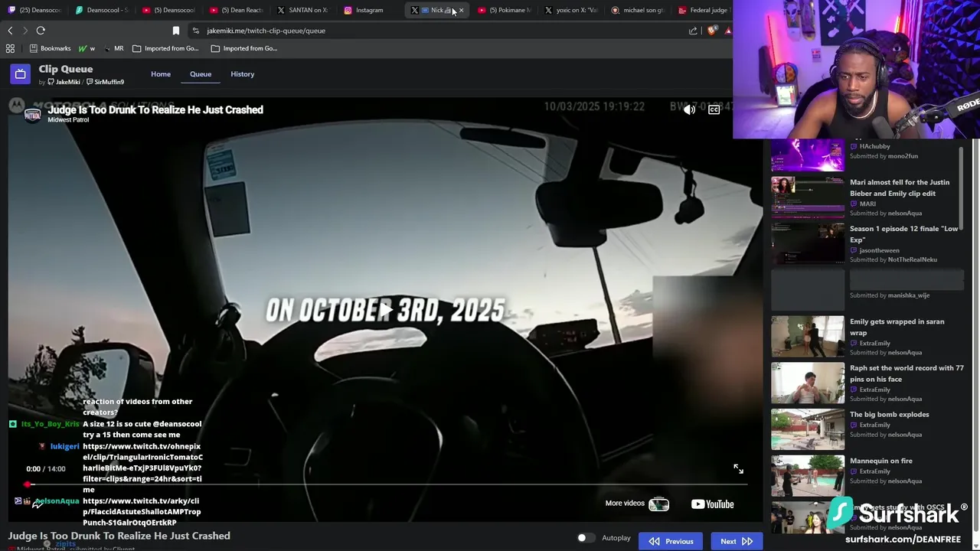Open the video title link in the player
Viewport: 980px width, 551px height.
pyautogui.click(x=155, y=109)
